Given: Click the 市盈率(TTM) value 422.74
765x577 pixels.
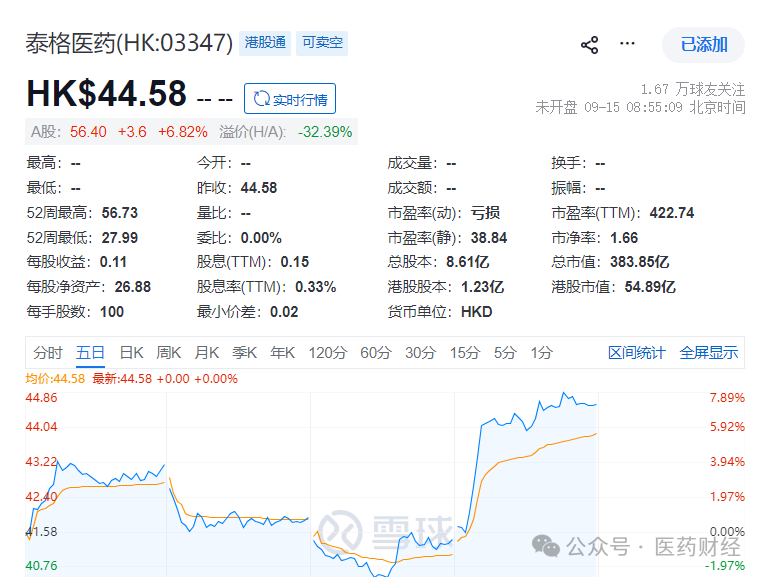Looking at the screenshot, I should tap(672, 213).
